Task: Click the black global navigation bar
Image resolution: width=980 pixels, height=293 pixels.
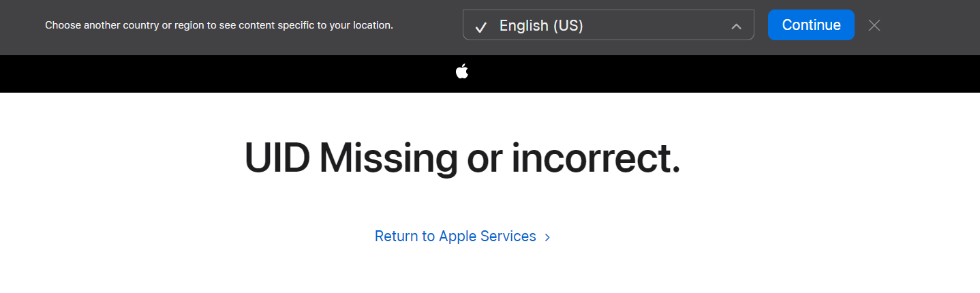Action: point(490,74)
